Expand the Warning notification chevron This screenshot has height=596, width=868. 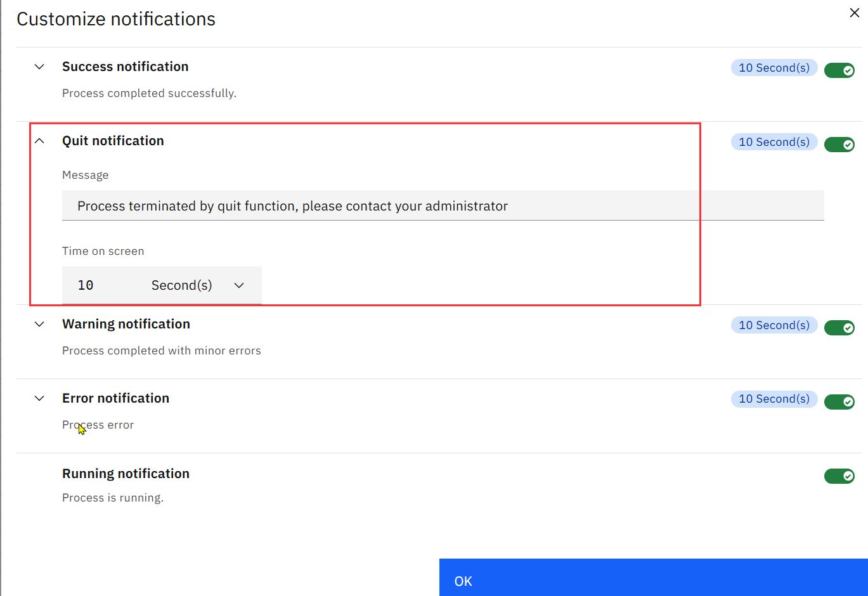click(x=39, y=324)
